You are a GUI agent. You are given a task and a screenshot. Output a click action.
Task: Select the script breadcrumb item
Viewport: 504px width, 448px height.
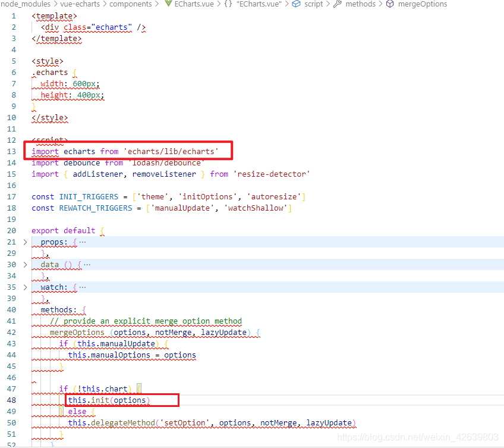[x=313, y=4]
